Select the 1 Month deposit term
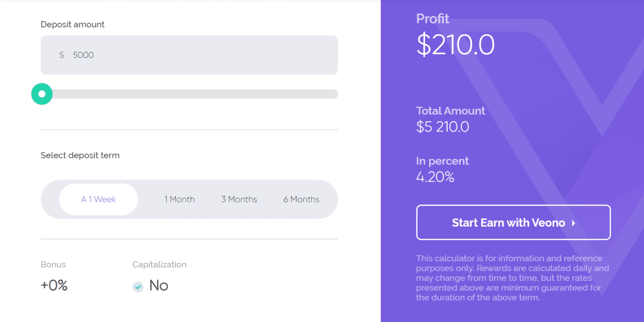 click(179, 199)
